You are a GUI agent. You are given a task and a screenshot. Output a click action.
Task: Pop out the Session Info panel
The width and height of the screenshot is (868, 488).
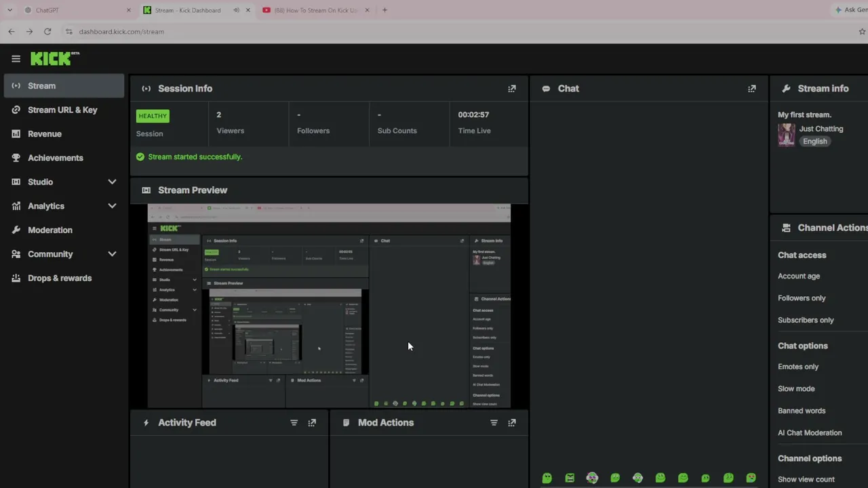(x=512, y=89)
